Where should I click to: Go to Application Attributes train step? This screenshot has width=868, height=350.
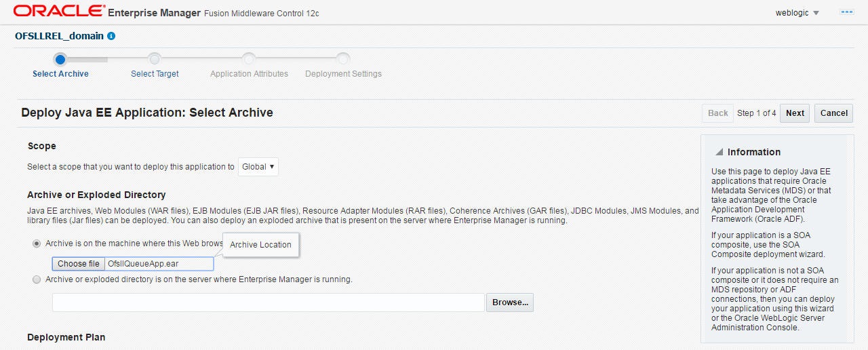pos(249,74)
